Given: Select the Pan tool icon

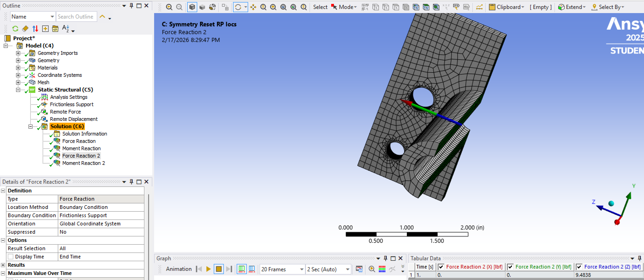Looking at the screenshot, I should click(253, 7).
